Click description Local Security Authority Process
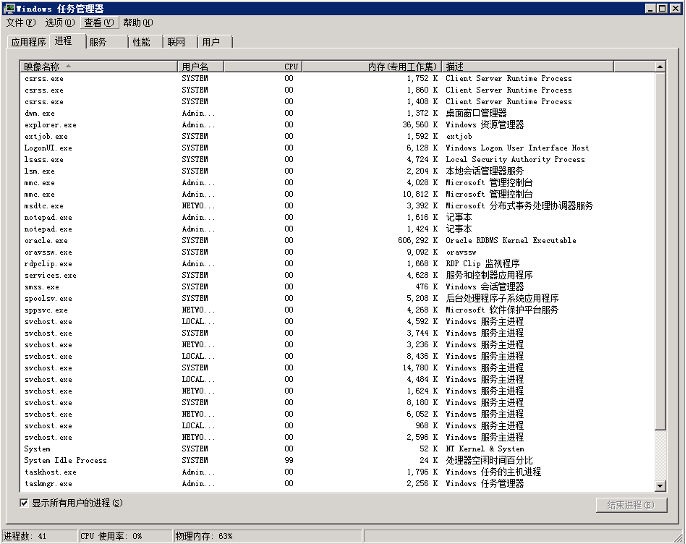 click(515, 159)
